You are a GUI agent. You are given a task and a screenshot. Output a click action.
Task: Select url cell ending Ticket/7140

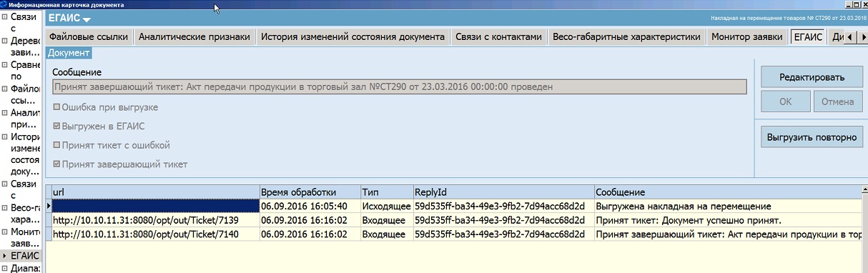(x=155, y=234)
